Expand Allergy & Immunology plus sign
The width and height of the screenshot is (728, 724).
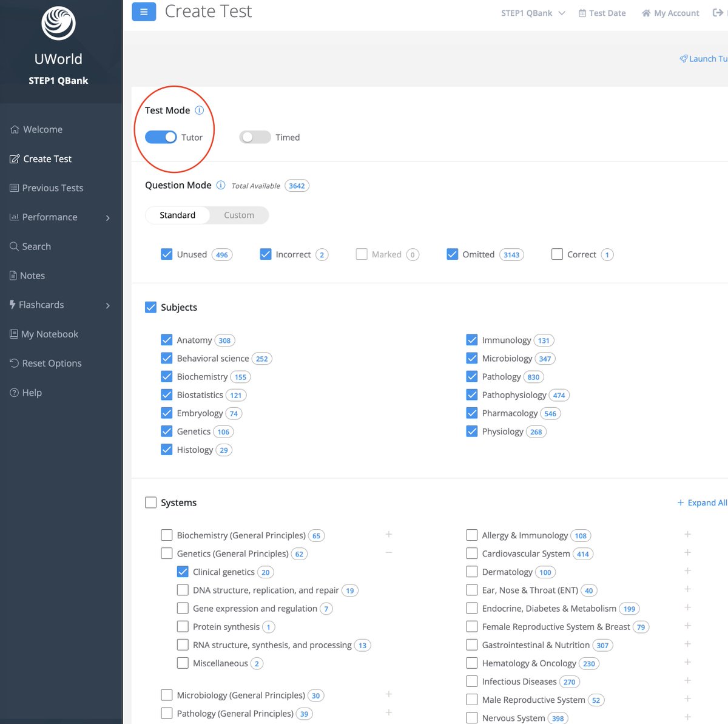point(687,534)
